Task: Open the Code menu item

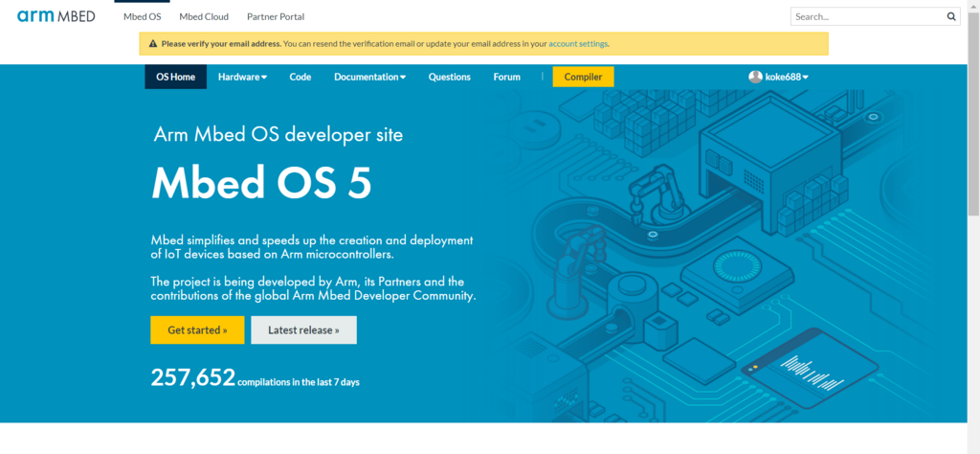Action: click(300, 77)
